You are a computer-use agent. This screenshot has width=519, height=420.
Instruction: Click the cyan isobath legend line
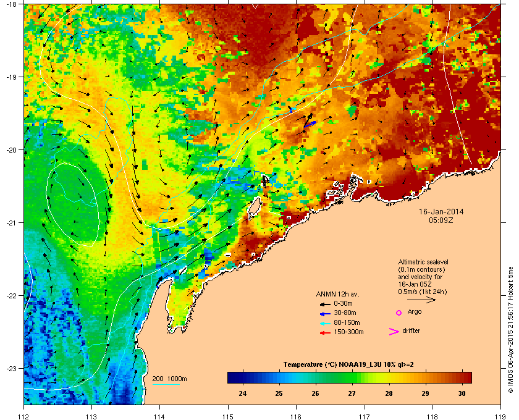(166, 384)
